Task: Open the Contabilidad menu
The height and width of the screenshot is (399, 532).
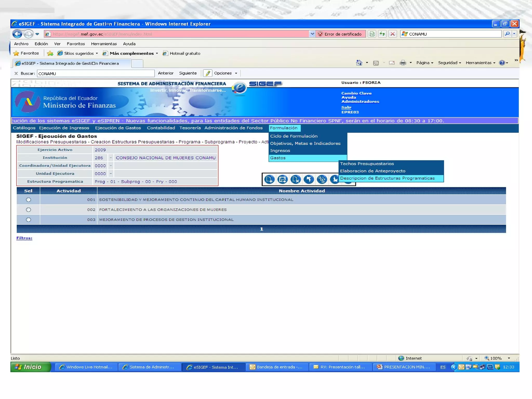Action: [x=161, y=128]
